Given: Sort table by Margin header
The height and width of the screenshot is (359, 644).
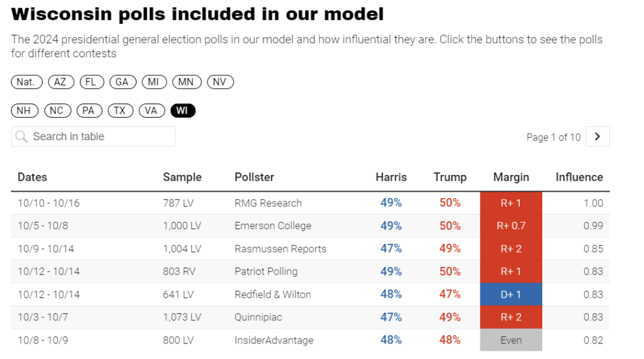Looking at the screenshot, I should 511,177.
